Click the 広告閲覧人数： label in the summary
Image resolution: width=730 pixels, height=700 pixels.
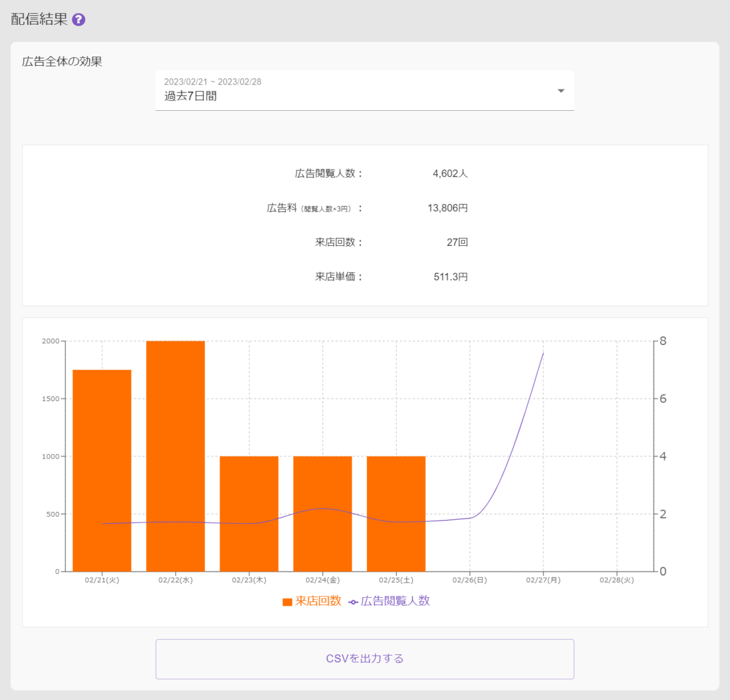point(329,173)
